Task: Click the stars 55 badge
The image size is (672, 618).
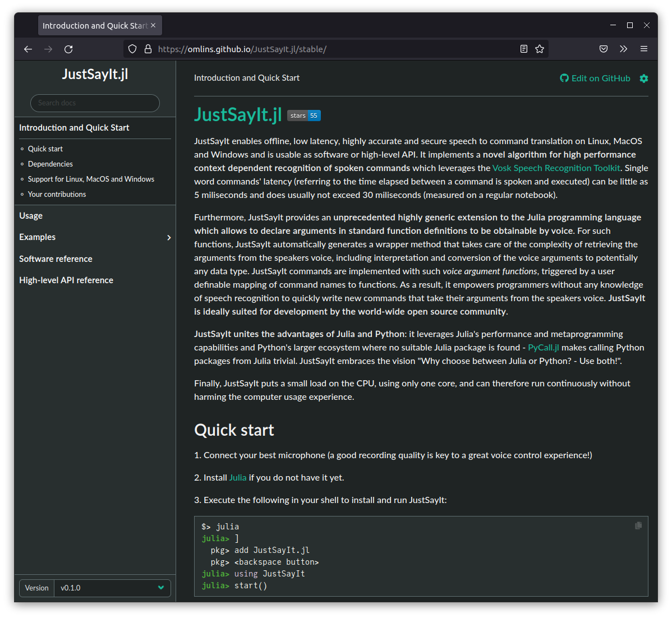Action: (x=304, y=116)
